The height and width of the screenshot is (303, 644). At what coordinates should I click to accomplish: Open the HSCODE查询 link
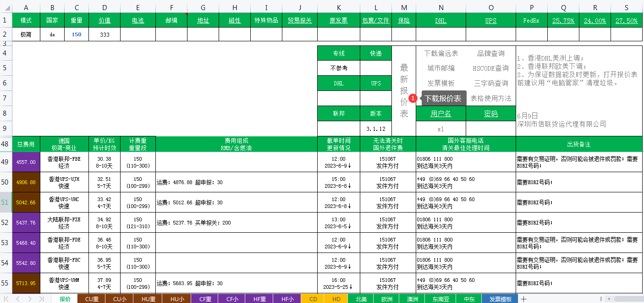coord(490,68)
